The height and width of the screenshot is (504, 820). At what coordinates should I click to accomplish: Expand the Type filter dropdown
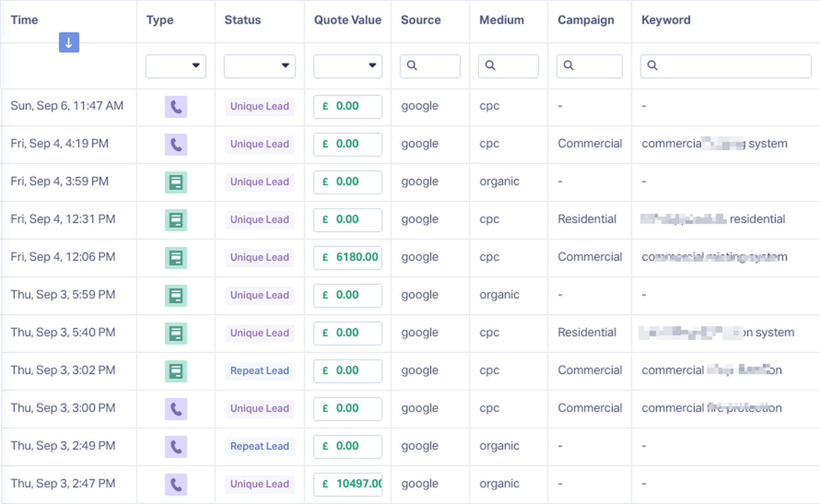click(x=176, y=66)
